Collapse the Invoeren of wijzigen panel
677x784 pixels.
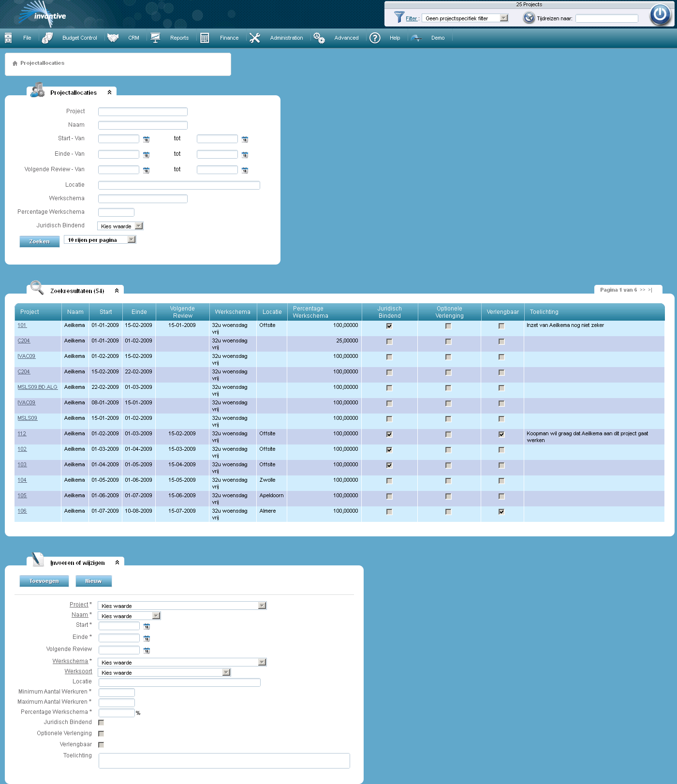coord(118,562)
